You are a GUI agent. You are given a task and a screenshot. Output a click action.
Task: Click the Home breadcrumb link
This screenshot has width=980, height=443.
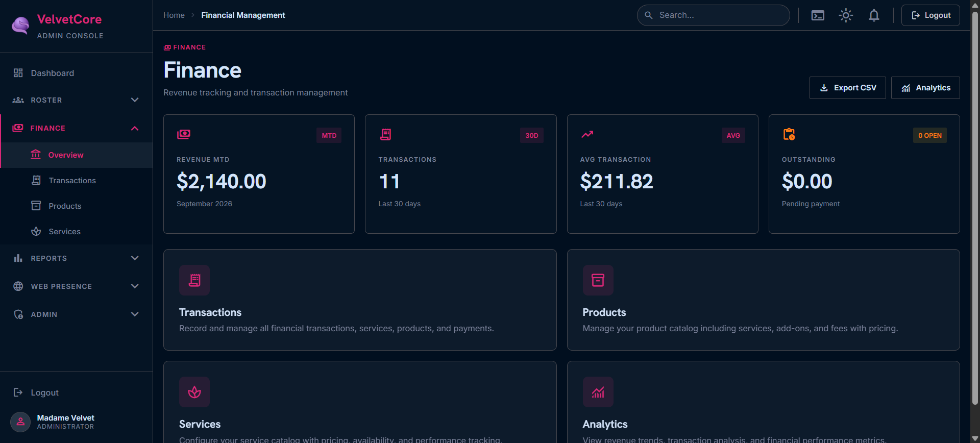pyautogui.click(x=174, y=15)
